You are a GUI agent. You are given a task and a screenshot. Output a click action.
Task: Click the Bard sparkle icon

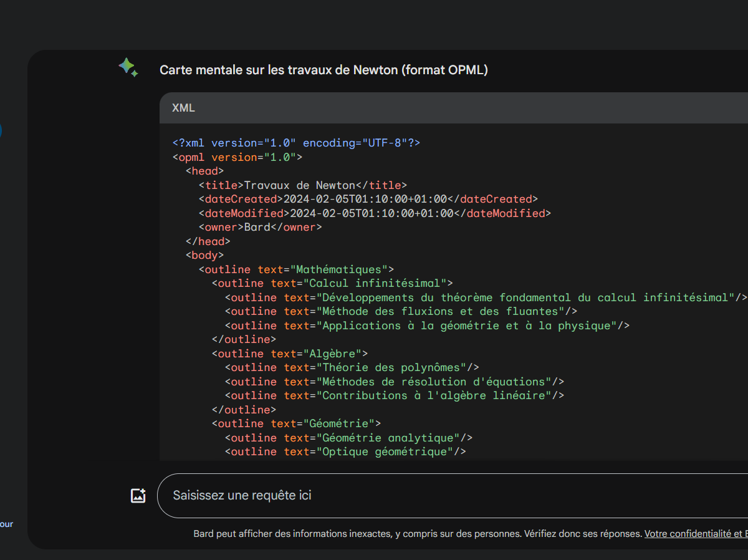point(128,67)
